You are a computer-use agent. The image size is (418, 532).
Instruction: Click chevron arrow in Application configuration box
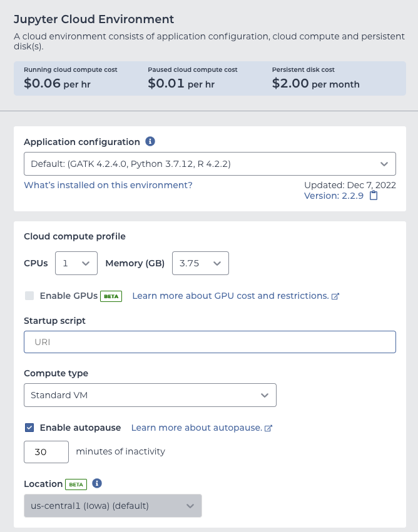click(x=384, y=164)
